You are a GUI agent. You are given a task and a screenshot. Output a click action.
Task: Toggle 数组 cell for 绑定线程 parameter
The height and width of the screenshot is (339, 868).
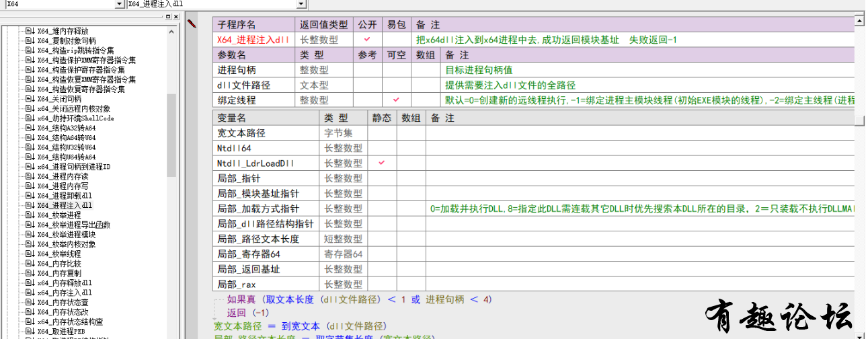[426, 100]
